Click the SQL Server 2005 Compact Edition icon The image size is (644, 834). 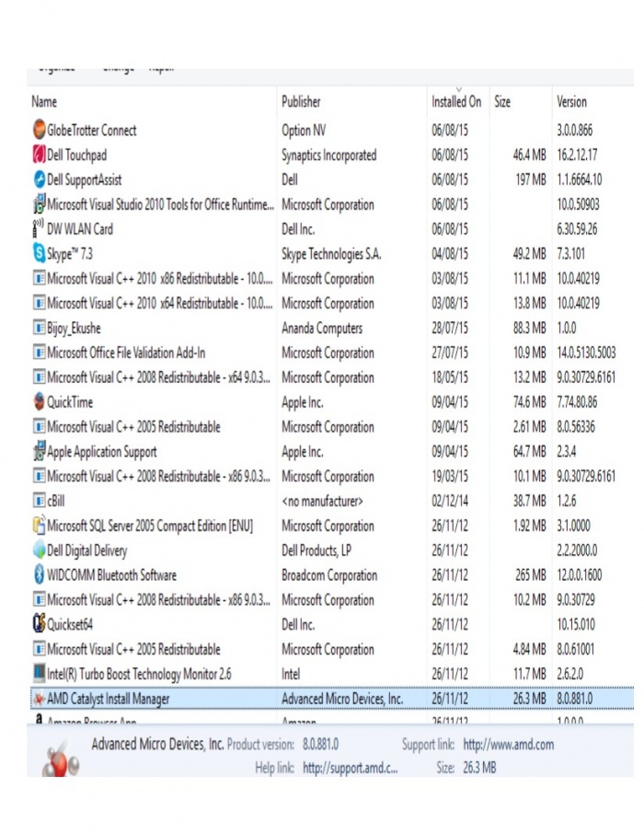39,525
